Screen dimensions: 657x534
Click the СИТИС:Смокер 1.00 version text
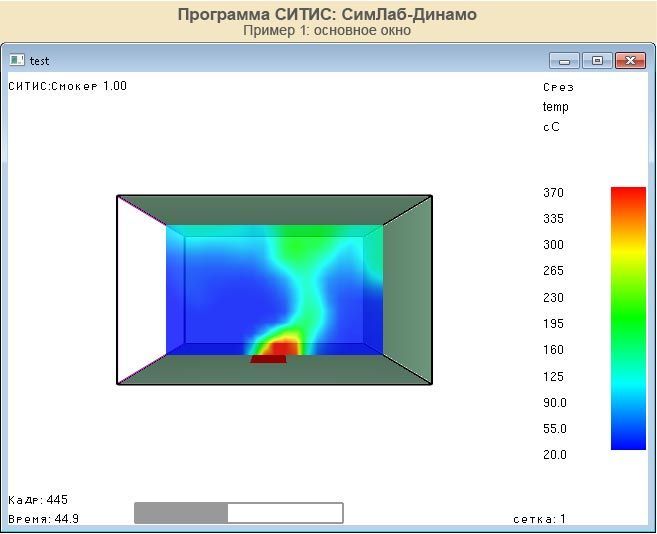(x=67, y=86)
